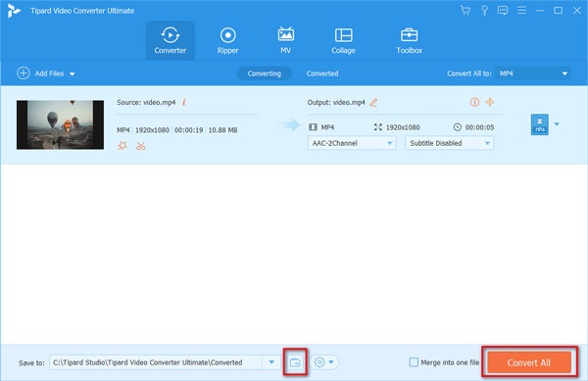Show the Converted list
Screen dimensions: 588x381
[322, 73]
